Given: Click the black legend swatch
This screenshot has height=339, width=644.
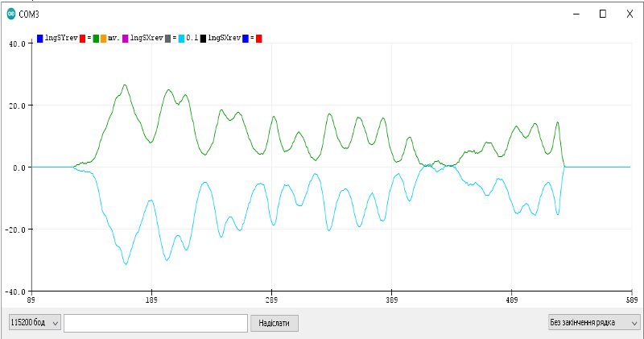Looking at the screenshot, I should [203, 38].
